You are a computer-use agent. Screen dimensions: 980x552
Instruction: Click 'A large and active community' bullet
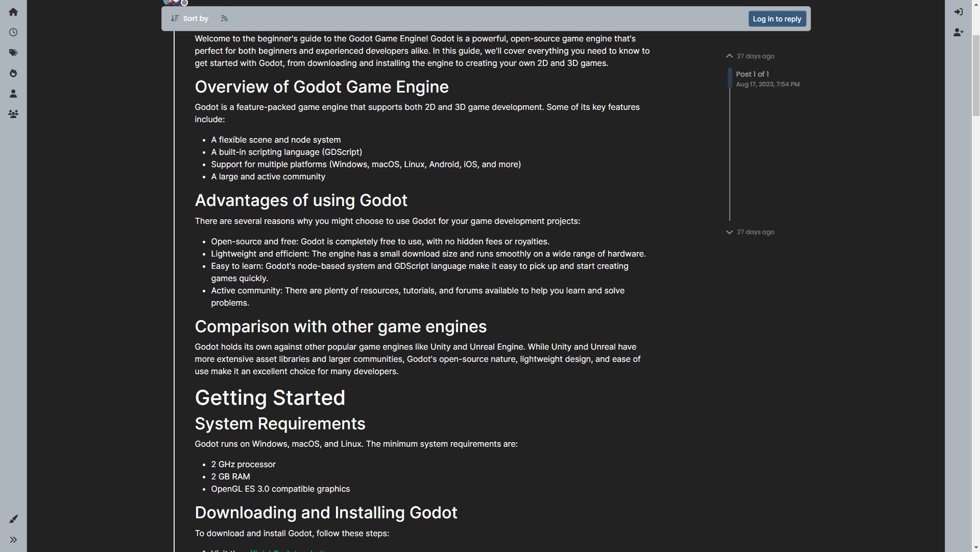click(268, 177)
